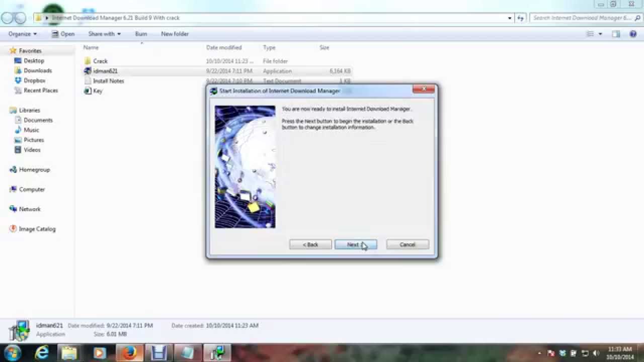Open the Share with dropdown

104,34
